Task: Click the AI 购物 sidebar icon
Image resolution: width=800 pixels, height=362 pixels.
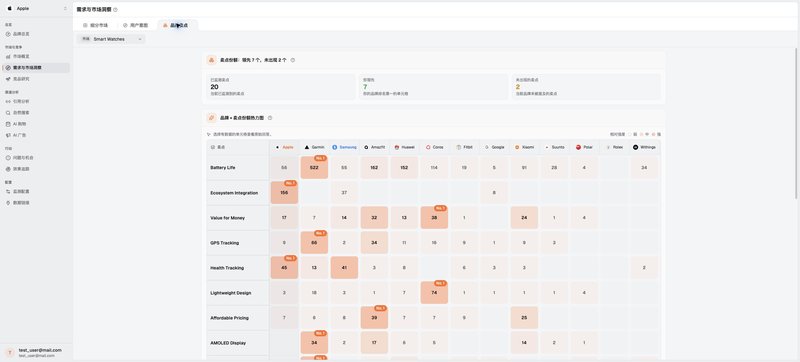Action: (8, 124)
